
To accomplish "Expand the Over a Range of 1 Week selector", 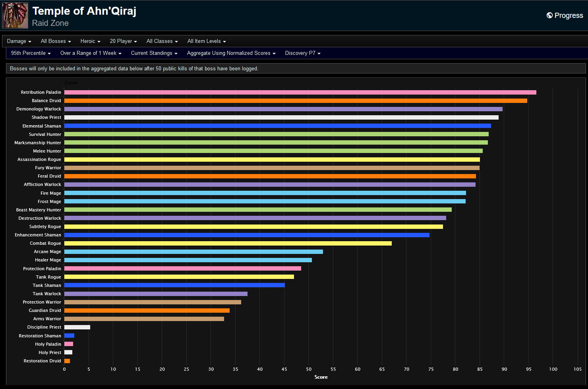I will 91,53.
